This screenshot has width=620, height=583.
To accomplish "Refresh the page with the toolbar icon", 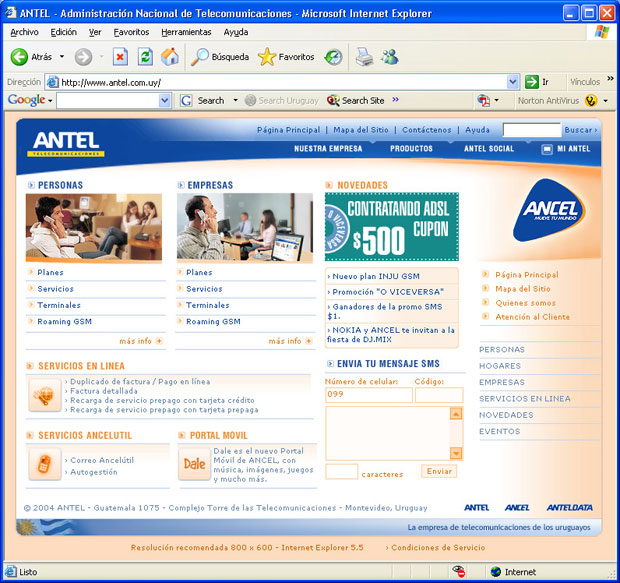I will [x=145, y=57].
